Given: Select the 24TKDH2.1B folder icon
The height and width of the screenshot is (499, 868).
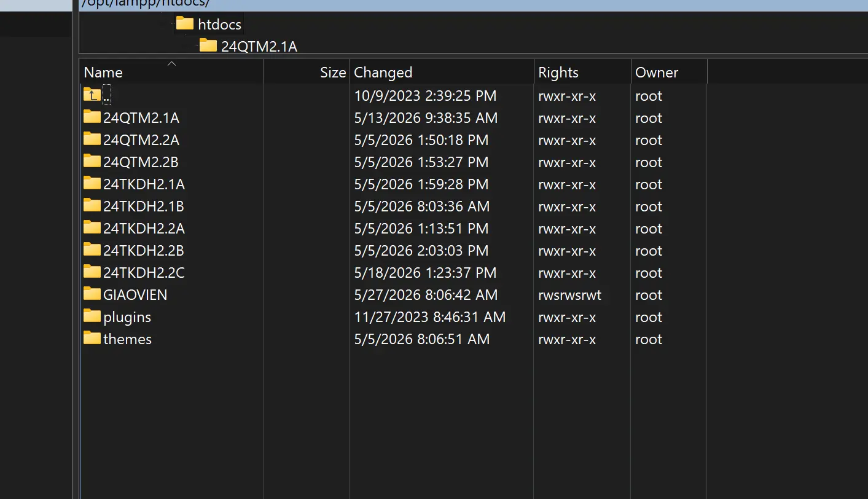Looking at the screenshot, I should pyautogui.click(x=92, y=205).
